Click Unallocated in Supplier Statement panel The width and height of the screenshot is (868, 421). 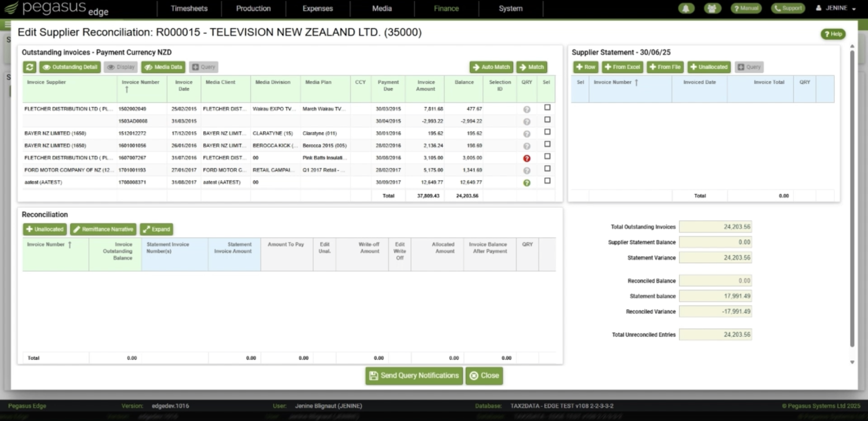709,67
